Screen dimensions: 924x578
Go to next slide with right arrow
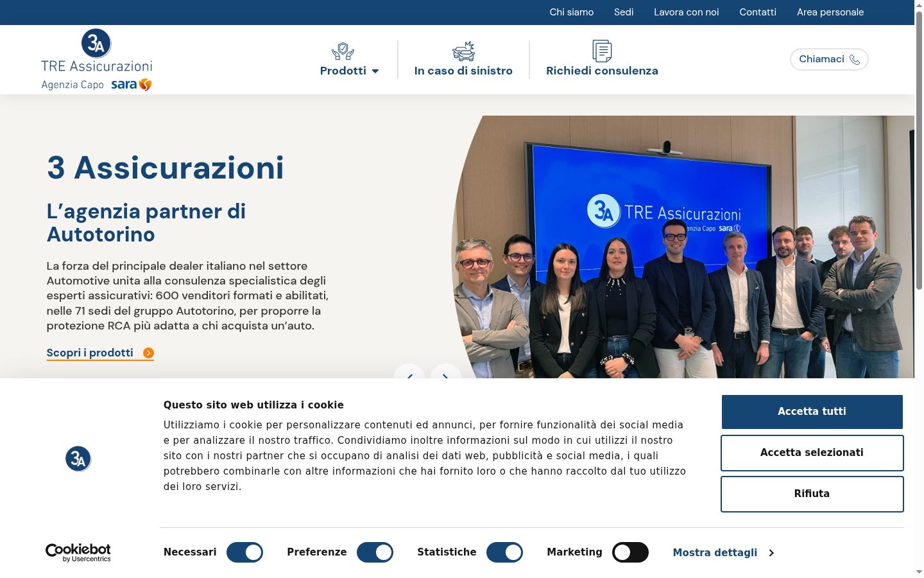[446, 371]
